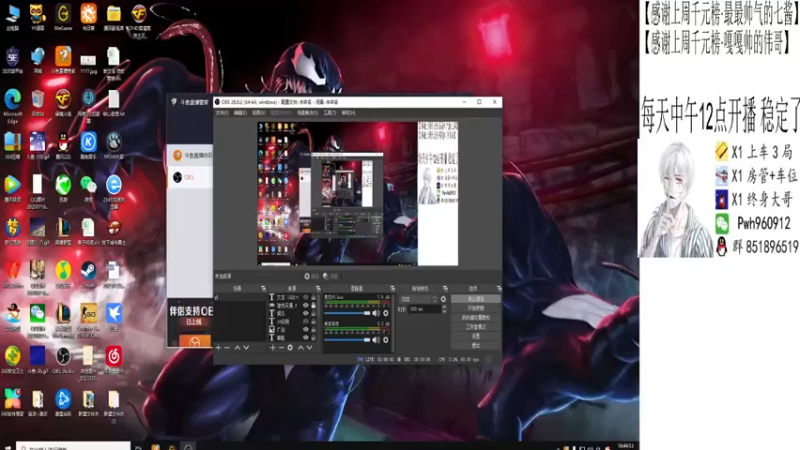Image resolution: width=800 pixels, height=450 pixels.
Task: Add a new scene with the plus icon
Action: (x=218, y=347)
